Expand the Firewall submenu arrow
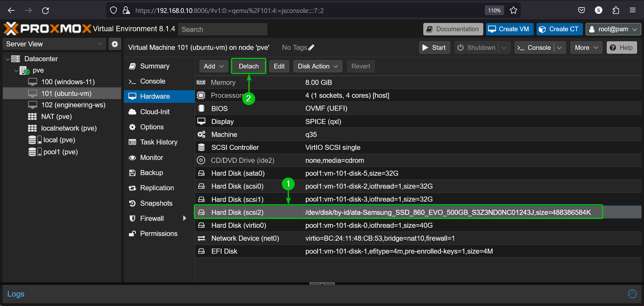644x306 pixels. point(185,218)
